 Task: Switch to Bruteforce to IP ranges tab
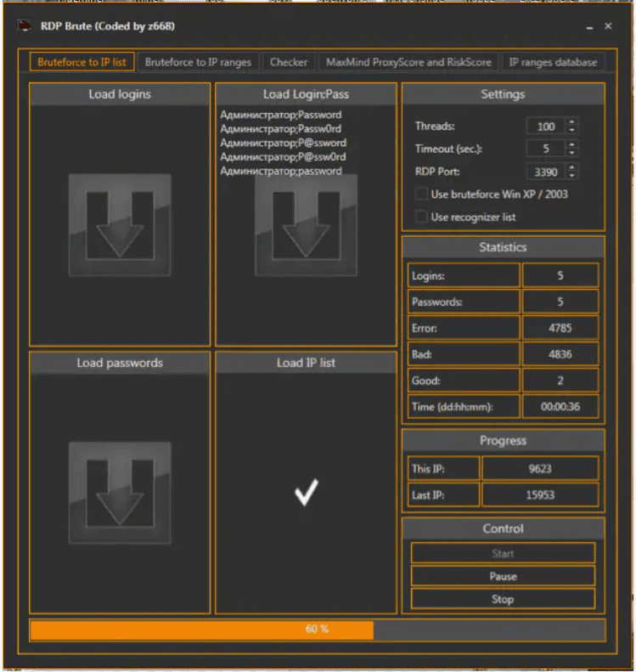coord(198,62)
